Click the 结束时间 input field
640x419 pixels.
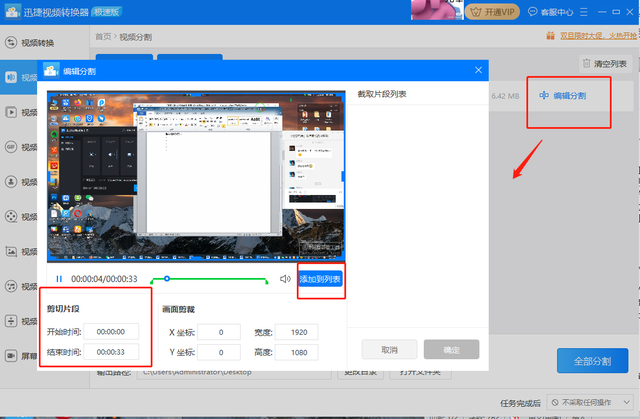pos(111,352)
